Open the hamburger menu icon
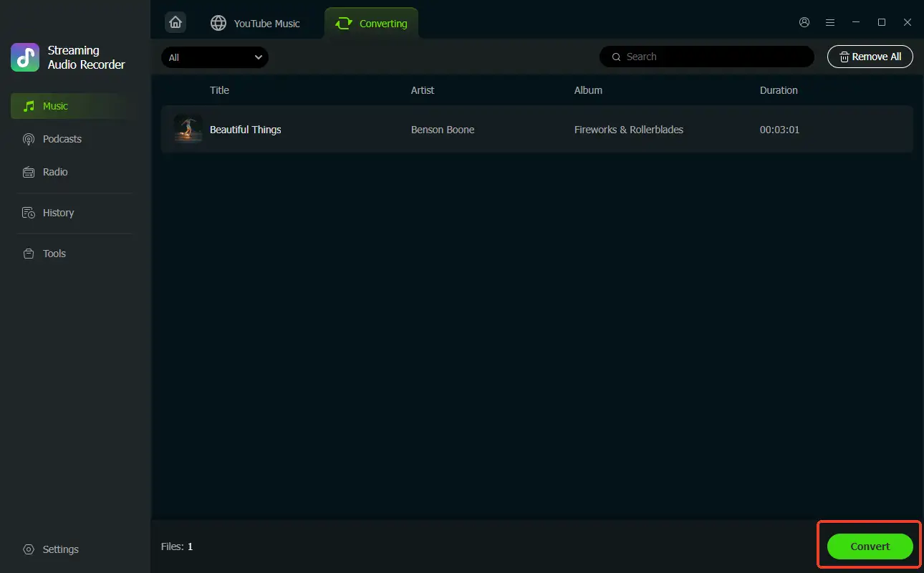Screen dimensions: 924x573 click(830, 22)
